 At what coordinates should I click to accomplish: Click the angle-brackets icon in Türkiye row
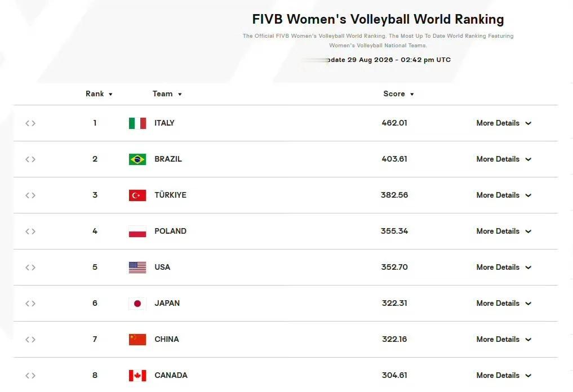point(30,195)
